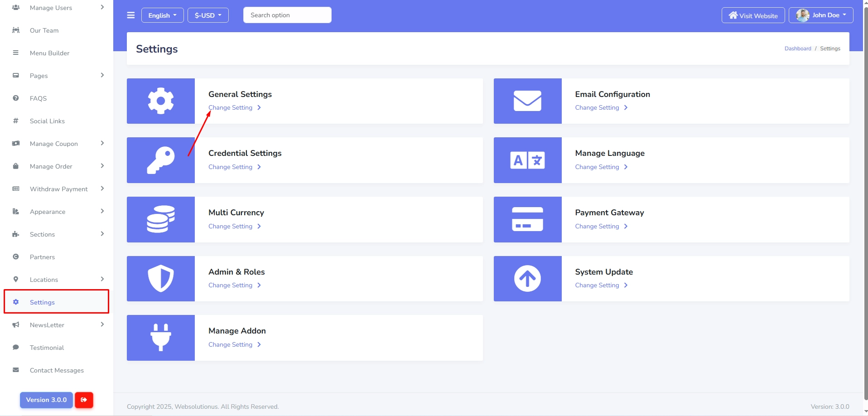Click the Our Team icon in sidebar
This screenshot has height=416, width=868.
(16, 30)
